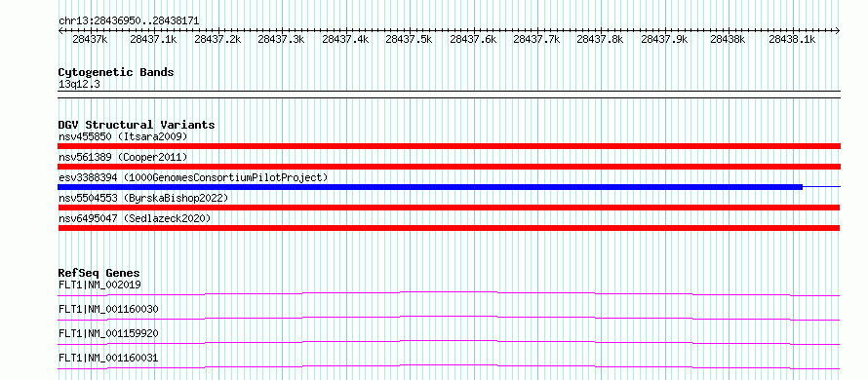Click the 28437.3k ruler tick label
Screen dimensions: 868x380
(x=281, y=39)
